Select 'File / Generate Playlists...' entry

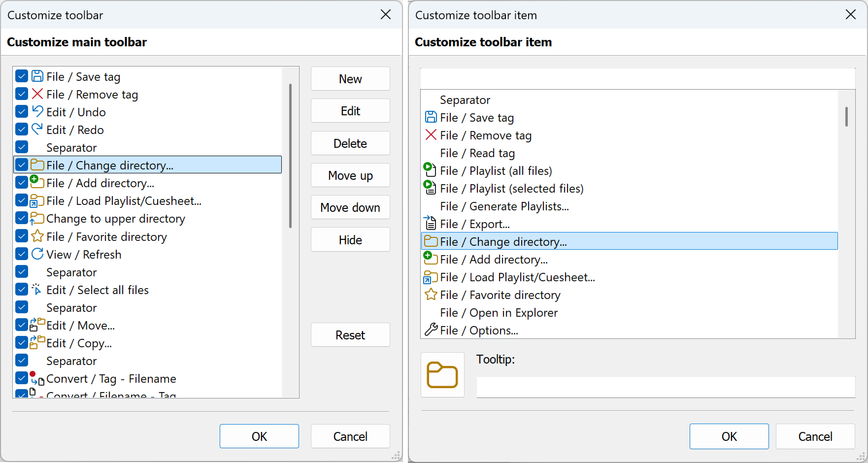coord(504,206)
